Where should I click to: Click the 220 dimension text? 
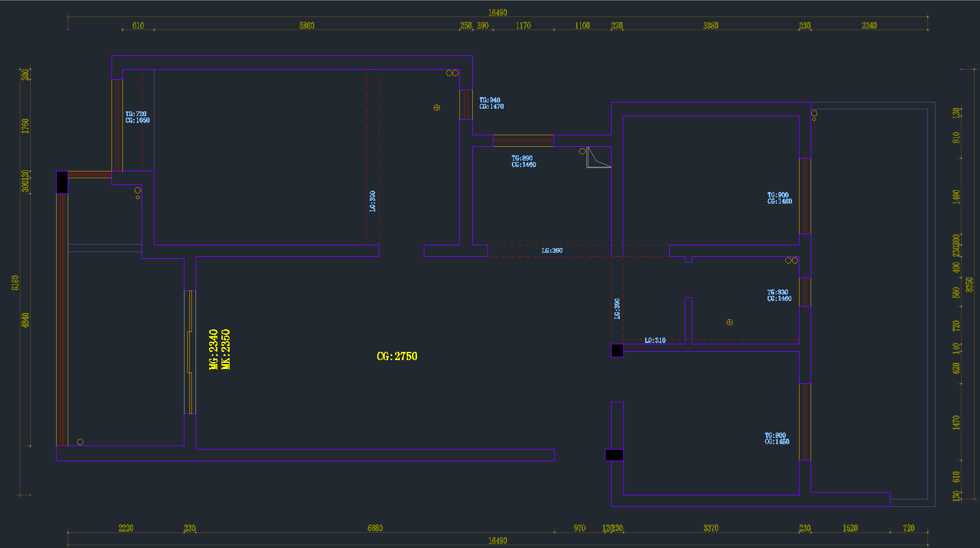pos(617,26)
